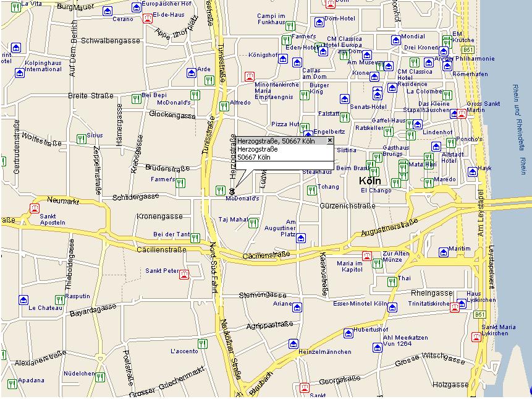Select the Kolpinghaus International hotel icon
This screenshot has width=532, height=399.
20,72
